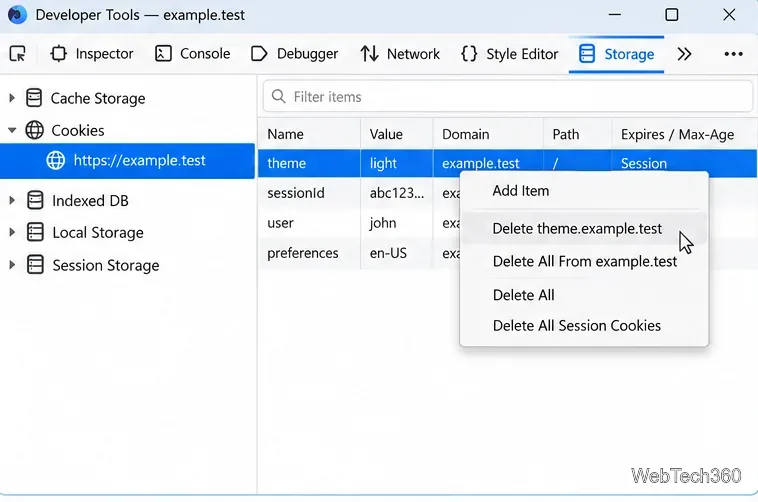Choose Delete All Session Cookies

tap(584, 325)
